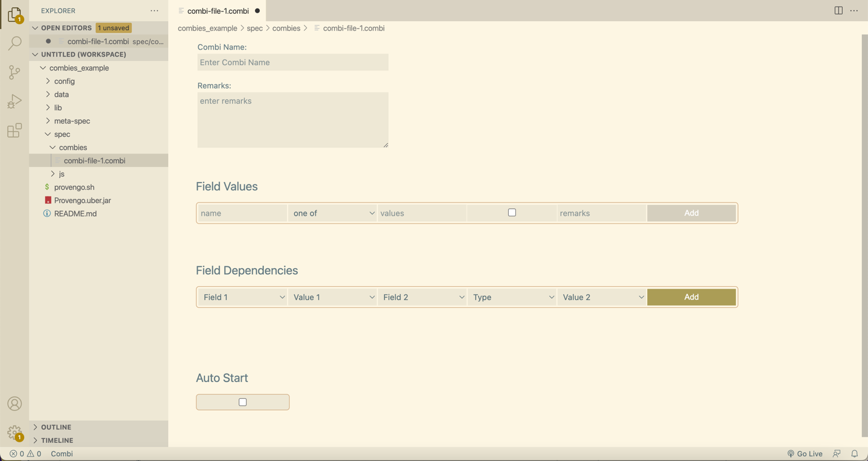868x461 pixels.
Task: Collapse the spec folder
Action: tap(48, 134)
